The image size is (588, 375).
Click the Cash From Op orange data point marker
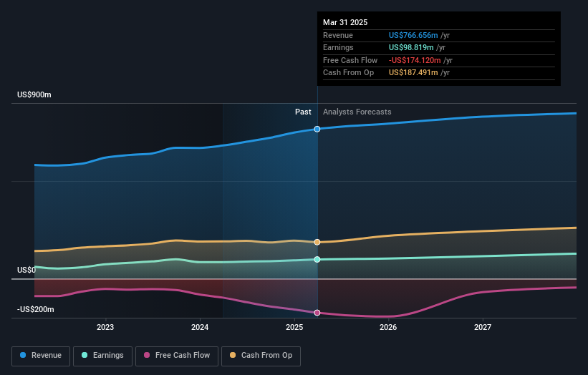coord(317,243)
